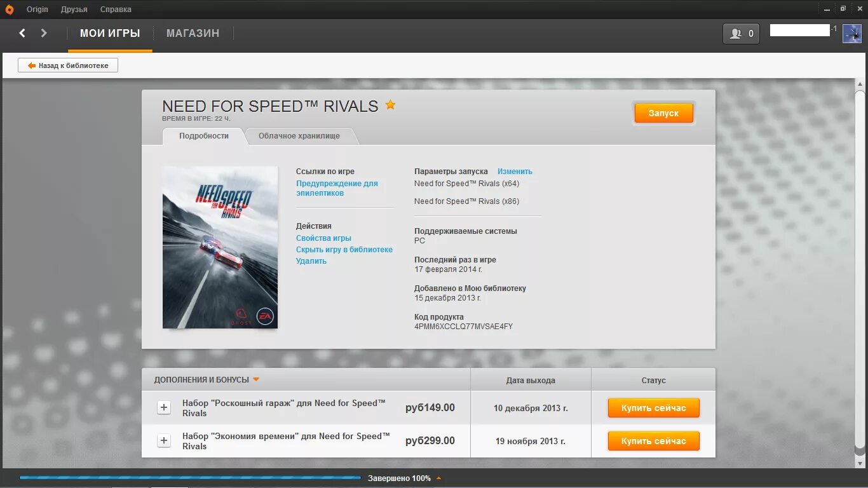Image resolution: width=868 pixels, height=488 pixels.
Task: Click the "Удалить" link
Action: click(x=311, y=261)
